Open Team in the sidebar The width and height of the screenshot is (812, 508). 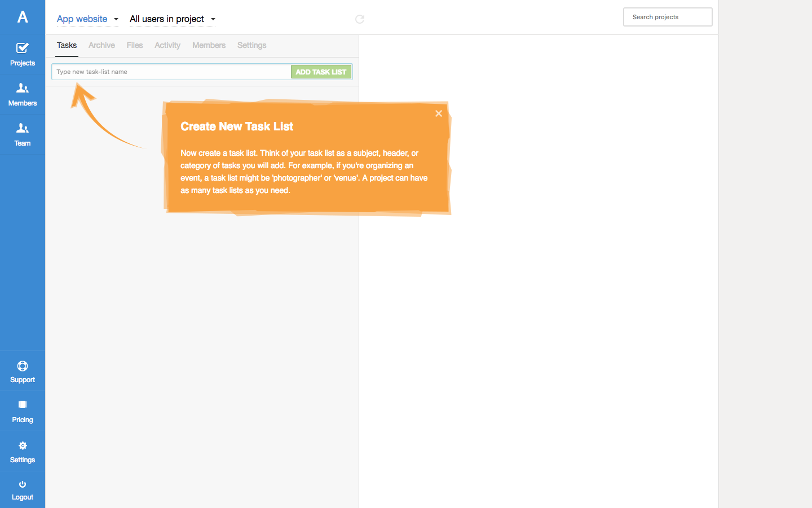click(23, 135)
